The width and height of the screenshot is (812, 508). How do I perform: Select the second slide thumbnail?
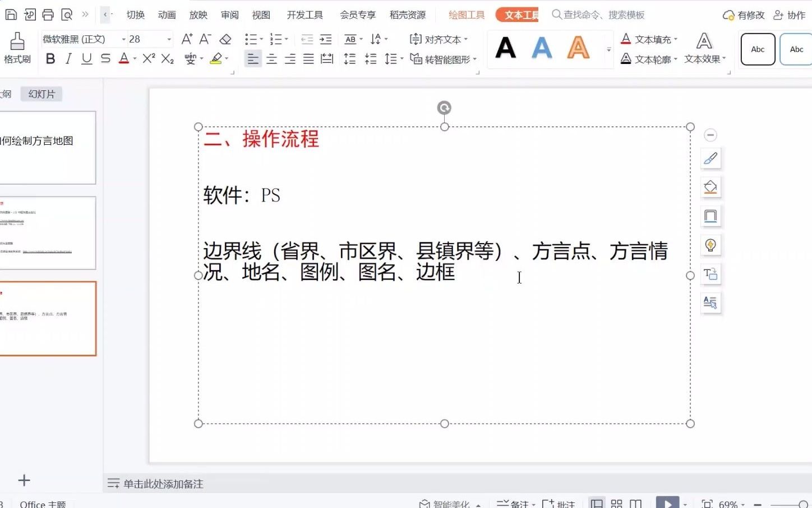click(x=48, y=233)
